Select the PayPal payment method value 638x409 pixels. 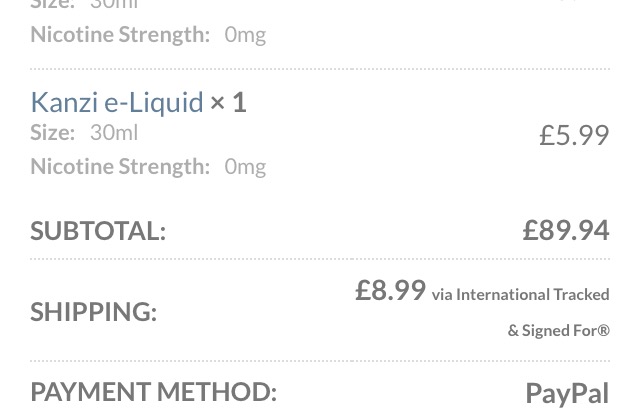pyautogui.click(x=567, y=393)
